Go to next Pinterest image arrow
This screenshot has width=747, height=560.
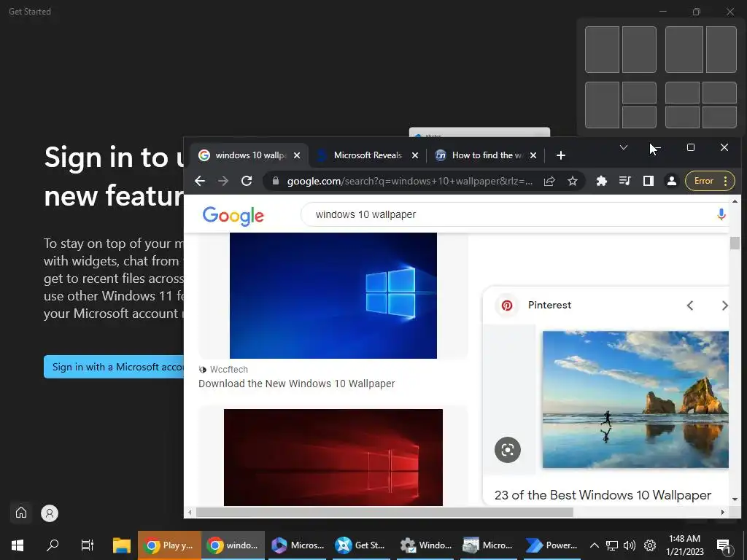[x=724, y=306]
